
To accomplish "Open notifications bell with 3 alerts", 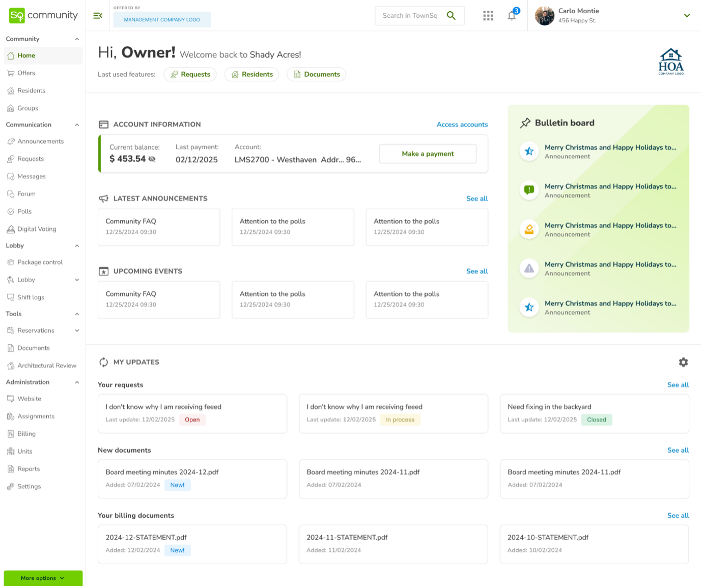I will [512, 16].
